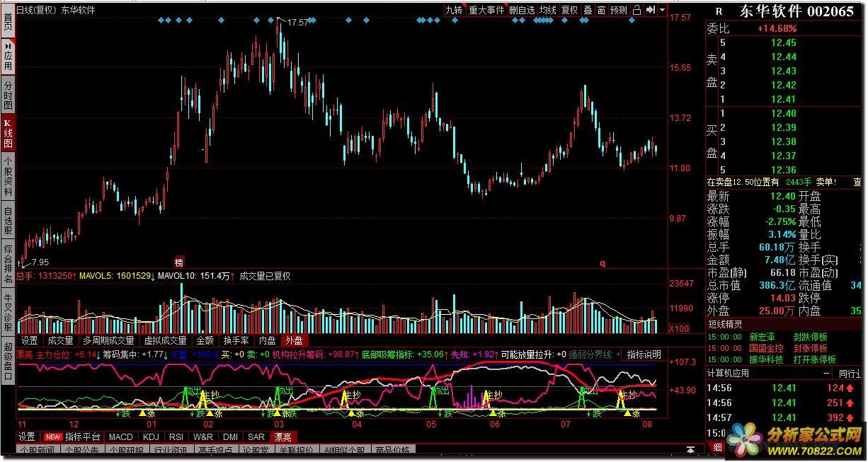Switch indicator to MACD

(120, 437)
